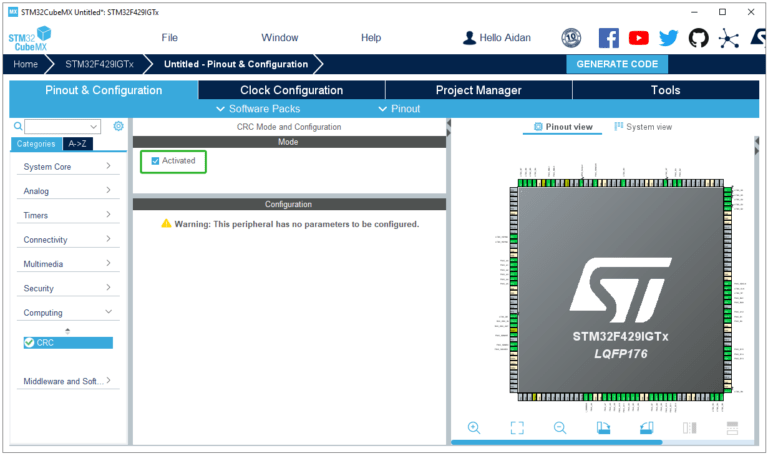This screenshot has width=768, height=456.
Task: Zoom in on the chip pinout
Action: [x=474, y=428]
